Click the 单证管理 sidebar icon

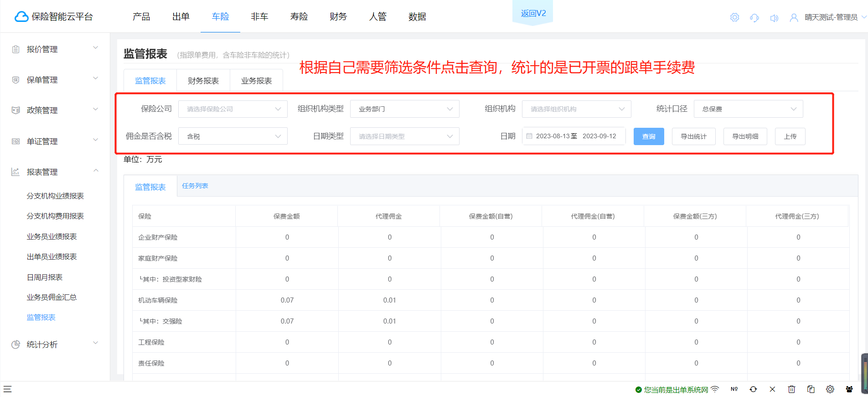point(15,141)
